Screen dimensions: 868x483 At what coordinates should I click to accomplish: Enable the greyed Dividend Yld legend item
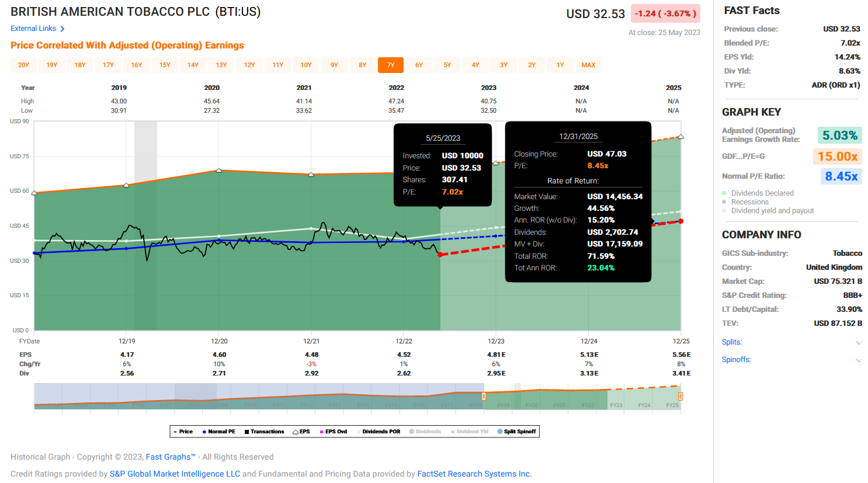pyautogui.click(x=470, y=432)
